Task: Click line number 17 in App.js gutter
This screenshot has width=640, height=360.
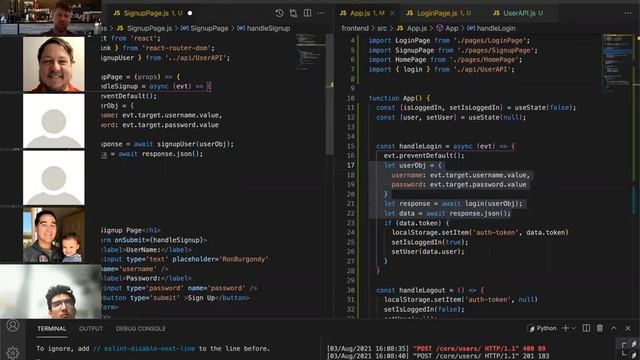Action: [x=351, y=165]
